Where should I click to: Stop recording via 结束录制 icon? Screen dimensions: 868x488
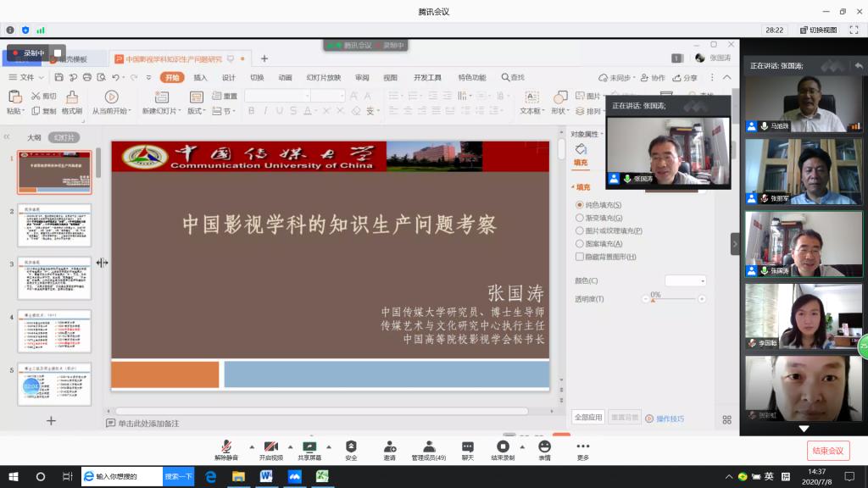(x=503, y=446)
